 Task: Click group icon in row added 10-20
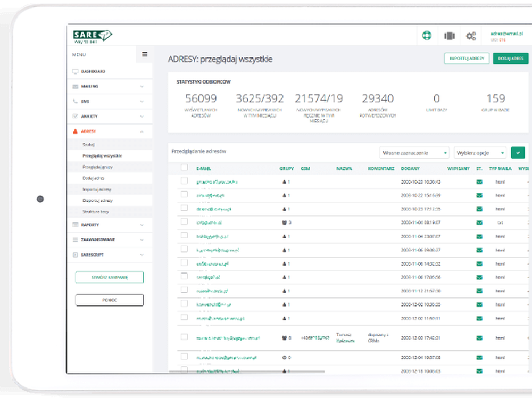[x=284, y=182]
